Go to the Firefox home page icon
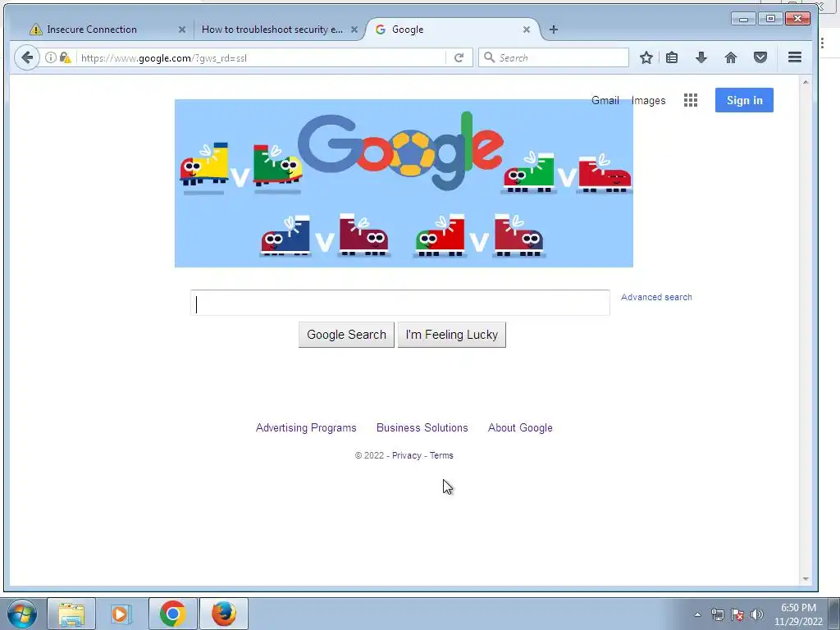The height and width of the screenshot is (630, 840). pyautogui.click(x=731, y=58)
